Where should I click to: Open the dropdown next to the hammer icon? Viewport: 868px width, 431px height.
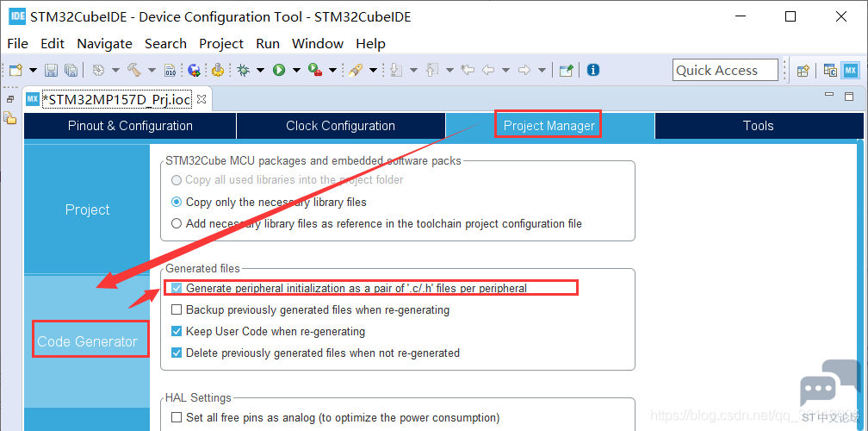[152, 71]
